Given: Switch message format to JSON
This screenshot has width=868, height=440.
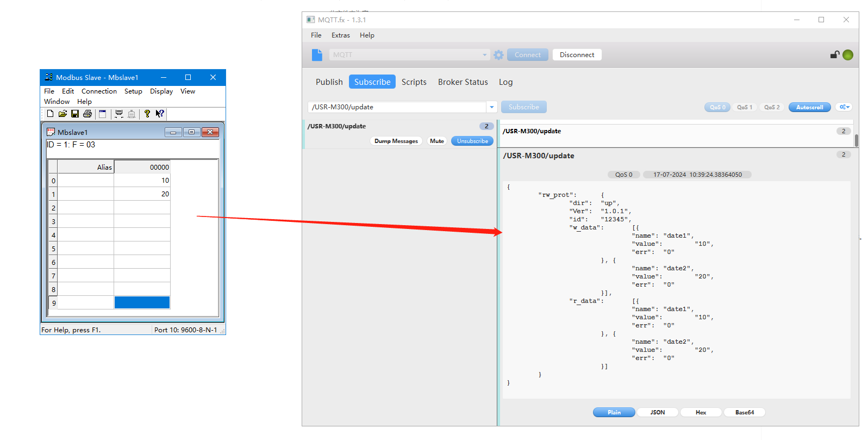Looking at the screenshot, I should click(657, 412).
